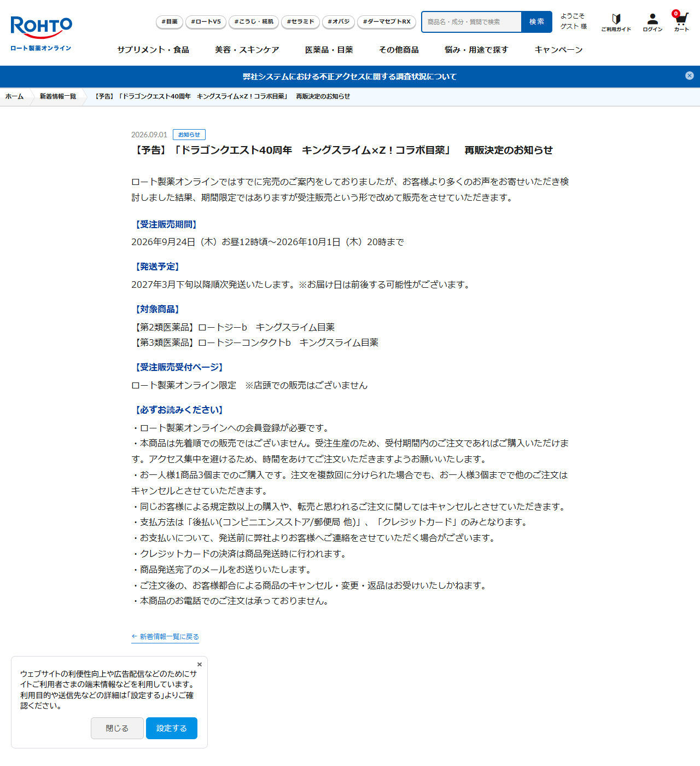Go to 新着情報一覧 in breadcrumb
The image size is (700, 766).
(58, 96)
